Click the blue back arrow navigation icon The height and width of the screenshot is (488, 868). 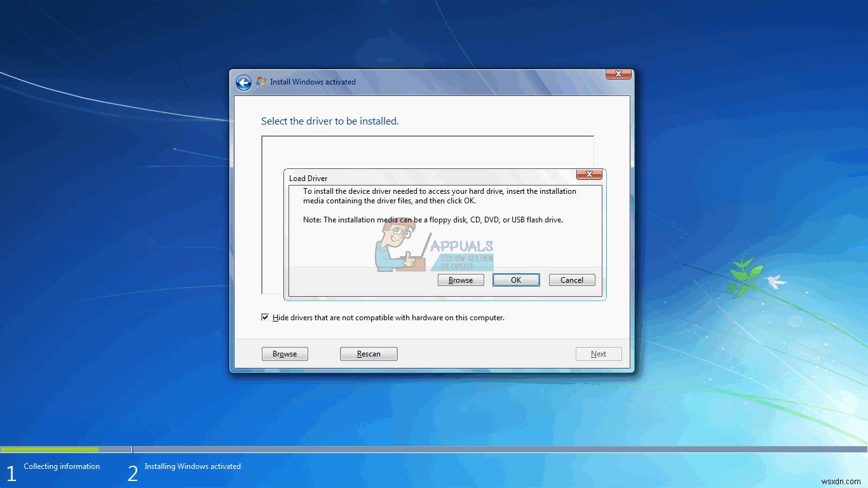click(x=243, y=82)
